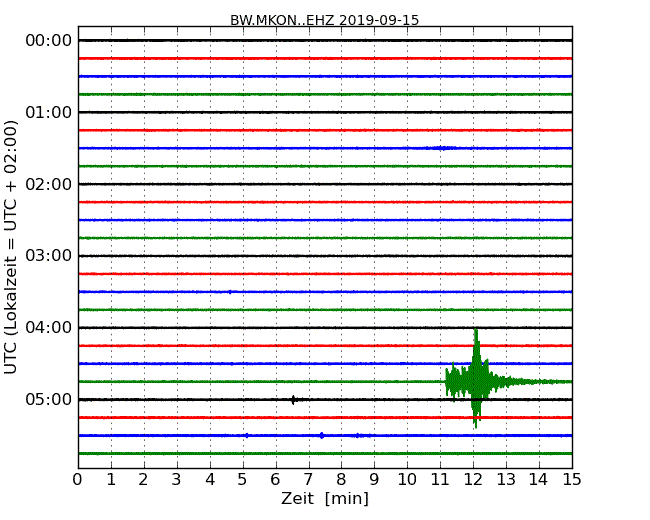Viewport: 650px width, 520px height.
Task: Click the red trace below 00:00
Action: (x=325, y=58)
